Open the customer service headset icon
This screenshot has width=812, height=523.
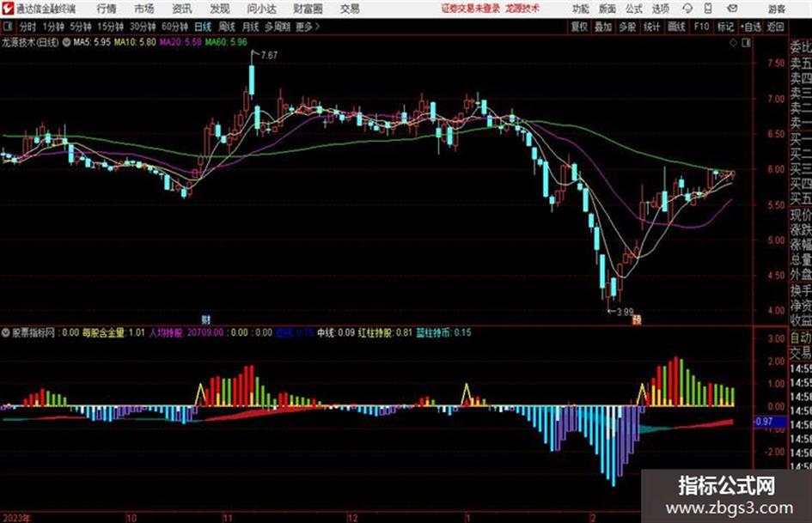pos(687,9)
